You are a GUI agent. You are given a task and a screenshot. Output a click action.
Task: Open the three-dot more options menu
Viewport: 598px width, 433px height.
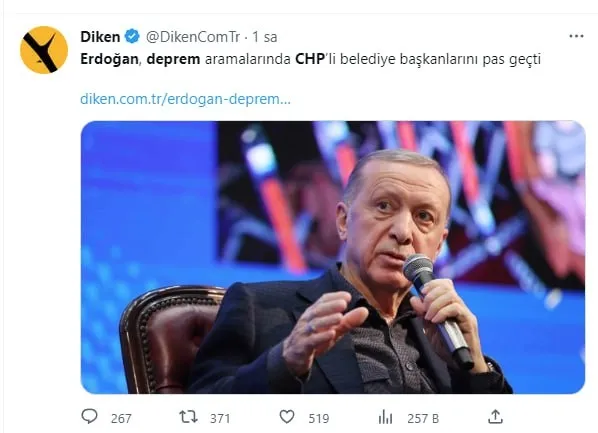[576, 36]
